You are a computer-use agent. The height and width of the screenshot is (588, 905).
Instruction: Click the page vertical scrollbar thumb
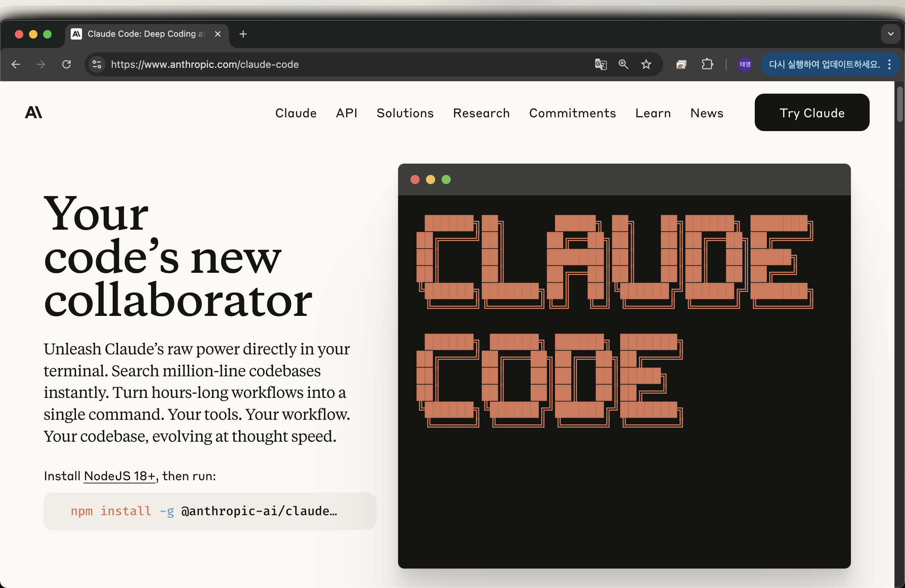point(900,105)
